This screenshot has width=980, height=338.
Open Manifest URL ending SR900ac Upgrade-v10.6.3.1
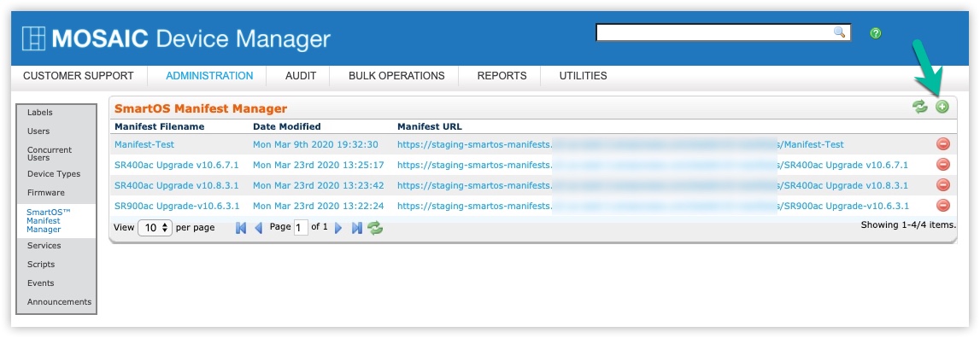653,206
